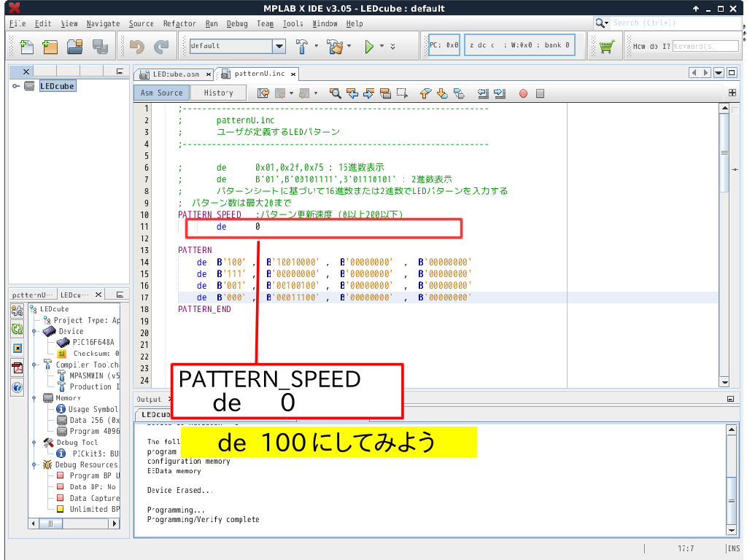
Task: Click the Undo arrow icon
Action: 137,46
